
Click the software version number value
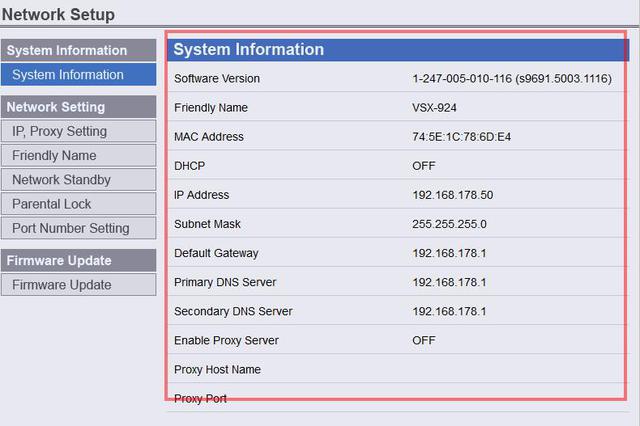[511, 79]
